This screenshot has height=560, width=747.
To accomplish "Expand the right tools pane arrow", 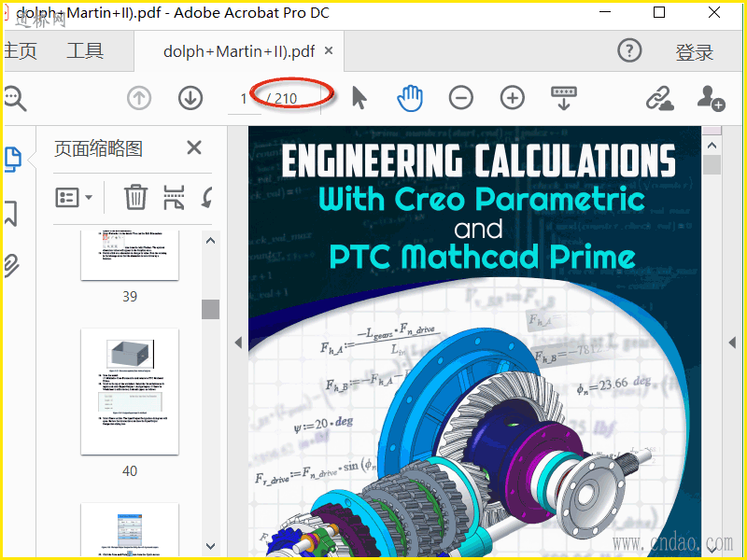I will [732, 343].
